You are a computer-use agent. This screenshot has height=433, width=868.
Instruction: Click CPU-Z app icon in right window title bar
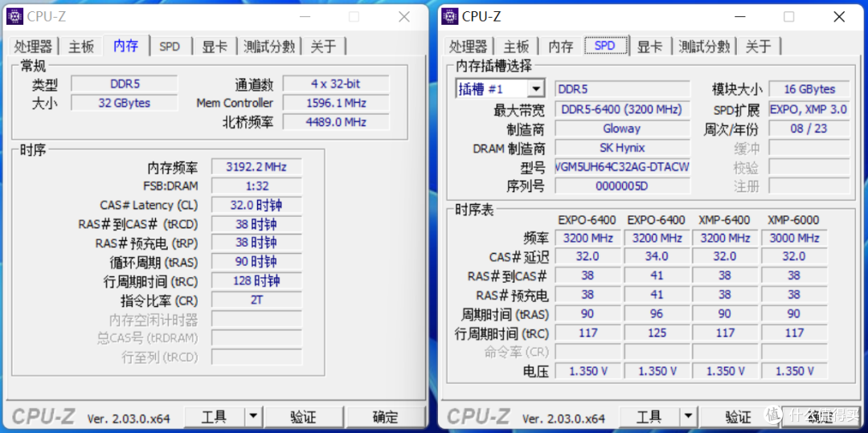(450, 17)
